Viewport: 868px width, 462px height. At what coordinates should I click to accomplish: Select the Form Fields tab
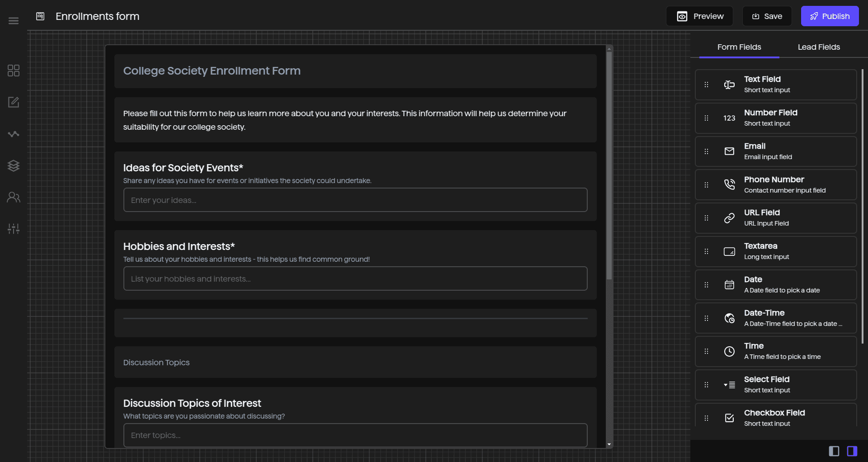[739, 47]
